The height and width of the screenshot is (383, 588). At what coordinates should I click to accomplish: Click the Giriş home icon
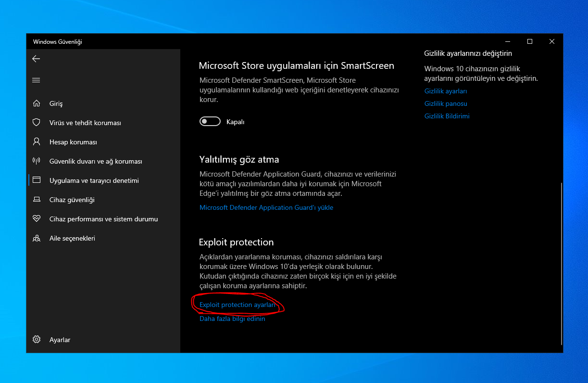pyautogui.click(x=36, y=103)
